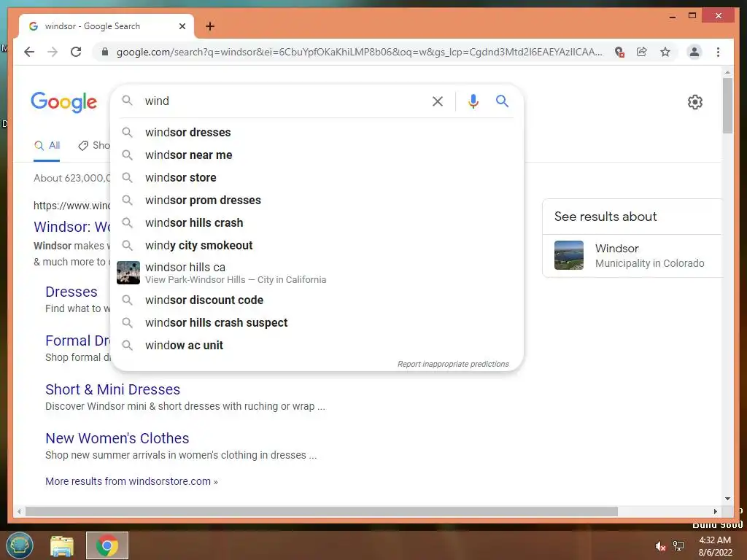Open 'Short & Mini Dresses' link
This screenshot has height=560, width=747.
pyautogui.click(x=112, y=389)
